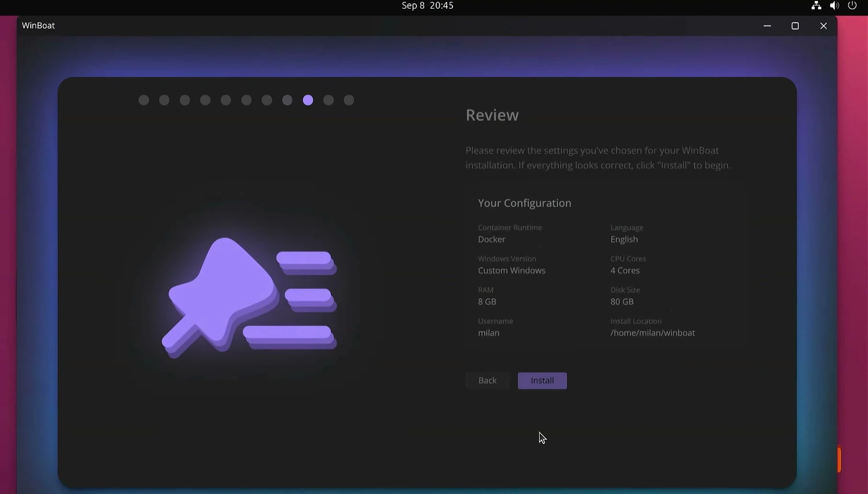Click the Custom Windows version value
The image size is (868, 494).
(x=512, y=270)
